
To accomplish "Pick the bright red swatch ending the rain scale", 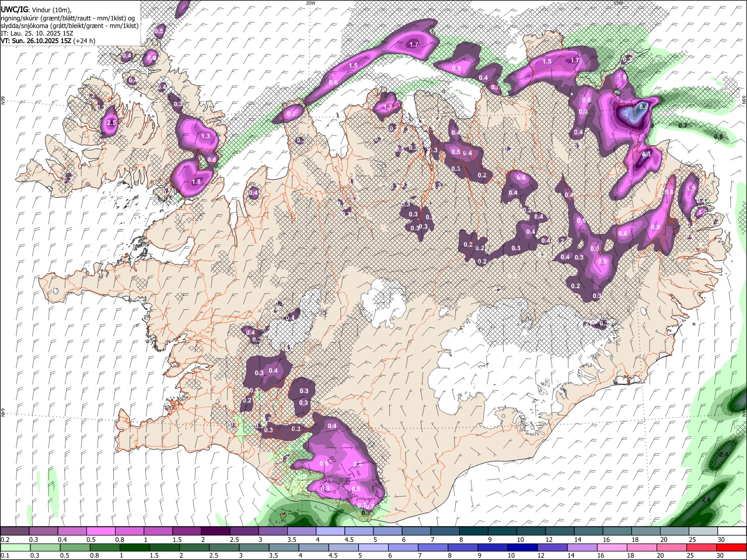I will tap(731, 548).
